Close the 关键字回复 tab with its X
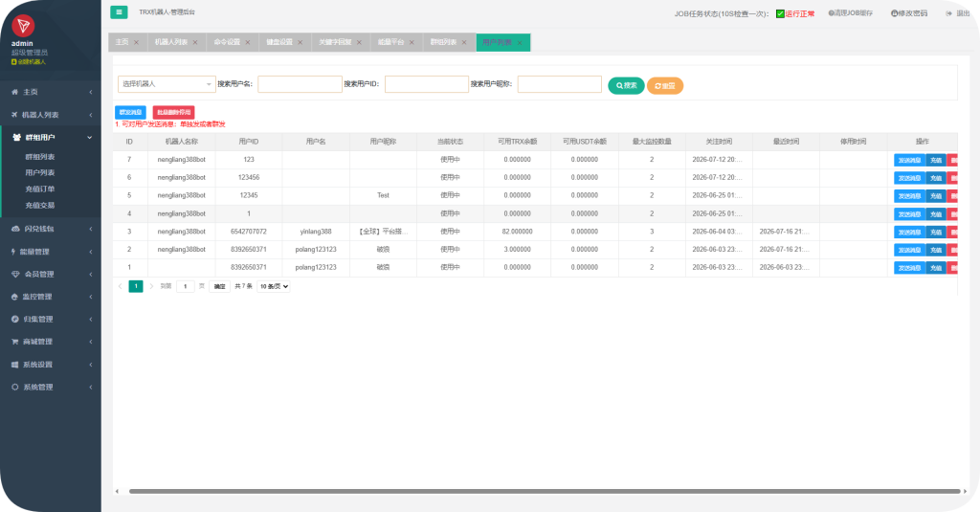The width and height of the screenshot is (980, 512). point(360,42)
